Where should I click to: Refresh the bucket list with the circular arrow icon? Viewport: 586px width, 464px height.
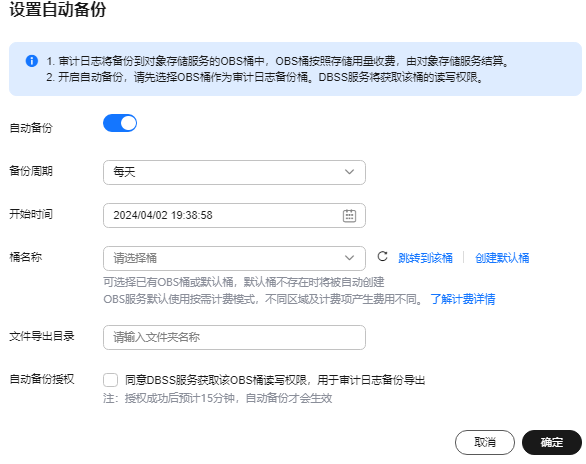pos(382,257)
